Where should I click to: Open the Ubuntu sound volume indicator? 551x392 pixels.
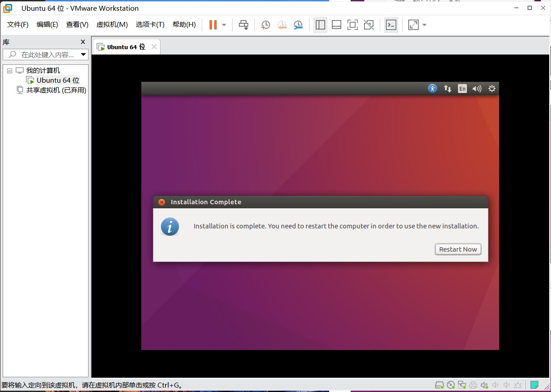(477, 89)
